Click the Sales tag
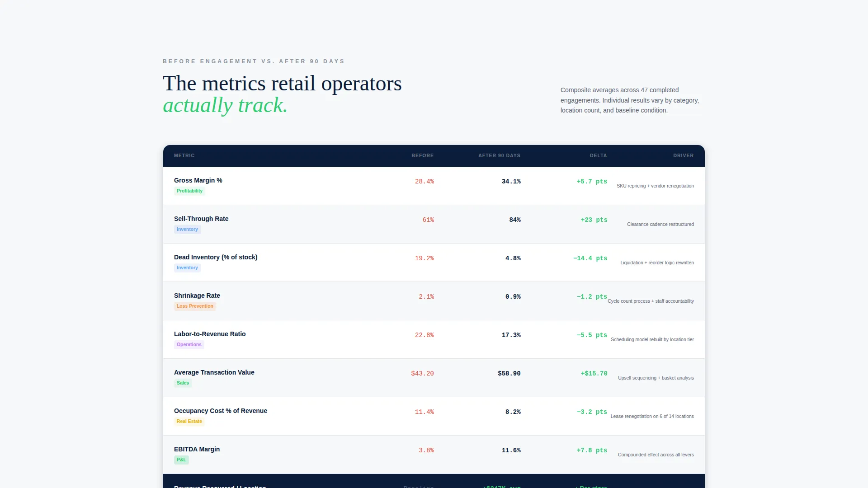The width and height of the screenshot is (868, 488). 183,383
